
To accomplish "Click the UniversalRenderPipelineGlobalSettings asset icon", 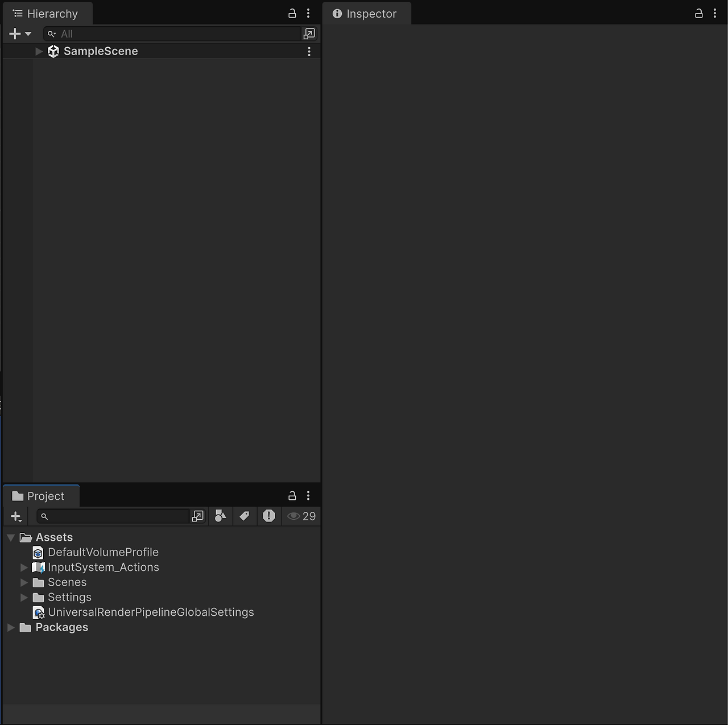I will pyautogui.click(x=39, y=612).
